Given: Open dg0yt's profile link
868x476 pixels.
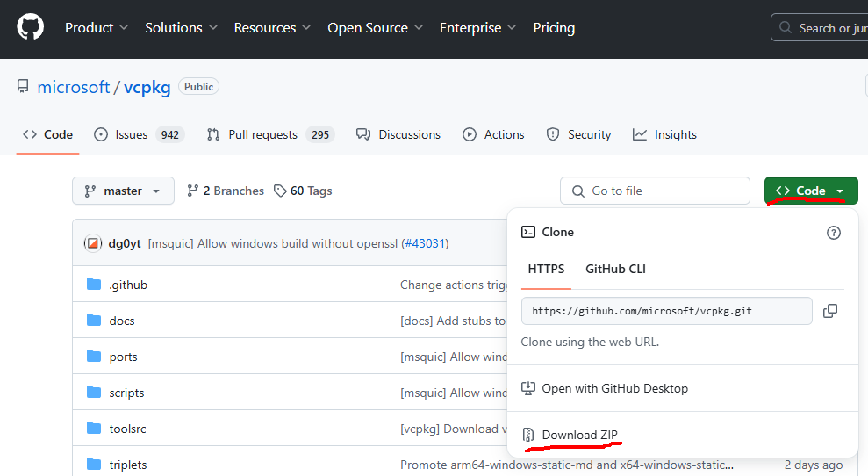Looking at the screenshot, I should click(x=125, y=243).
